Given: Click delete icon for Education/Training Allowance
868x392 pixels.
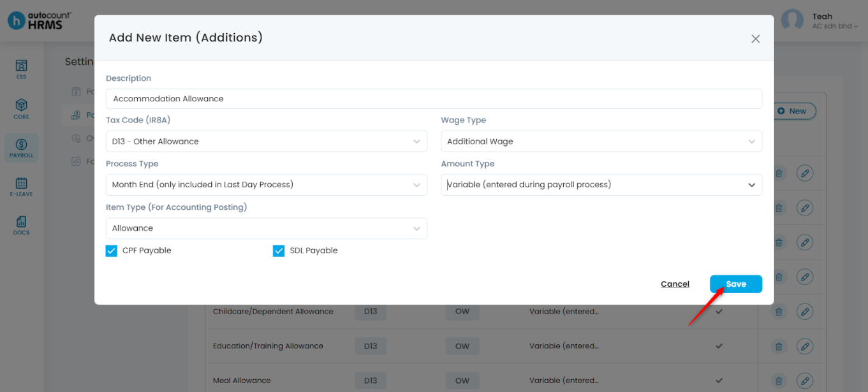Looking at the screenshot, I should click(778, 346).
